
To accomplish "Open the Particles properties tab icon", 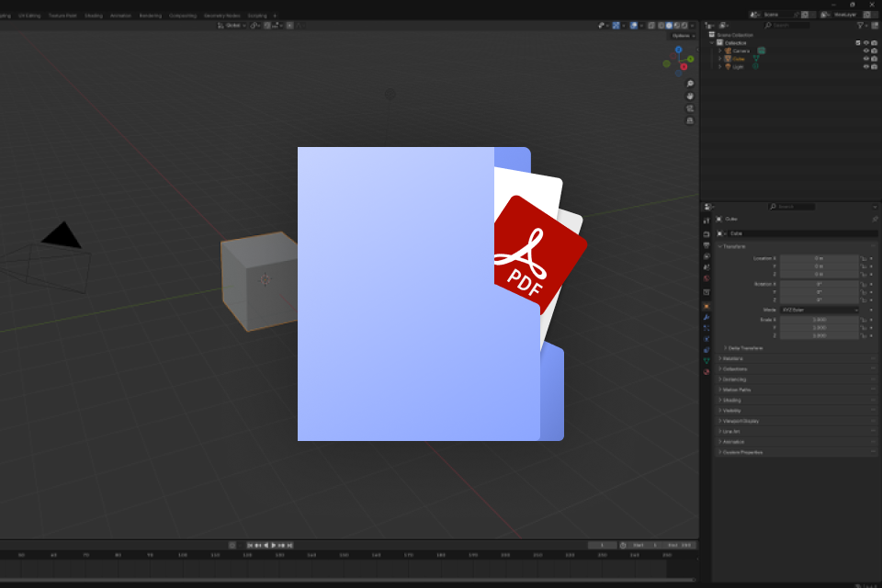I will tap(707, 328).
